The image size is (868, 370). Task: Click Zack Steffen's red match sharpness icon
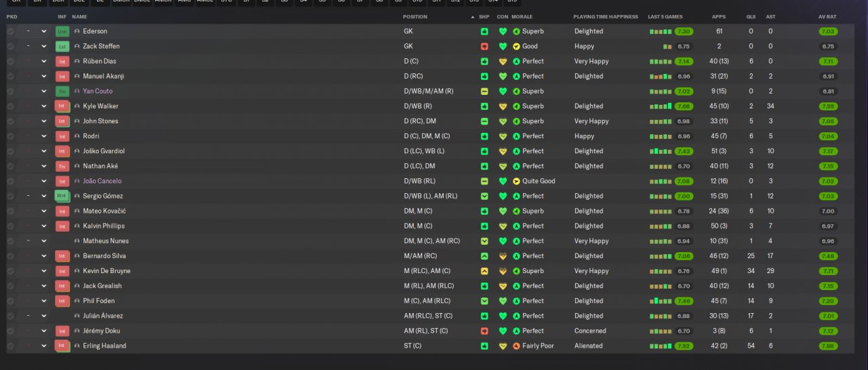click(484, 46)
